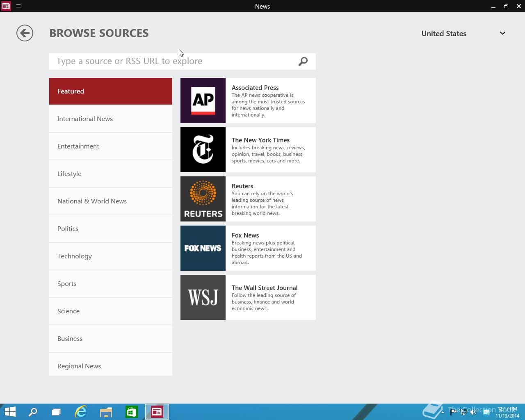Switch to News app in the taskbar
This screenshot has height=420, width=525.
157,412
